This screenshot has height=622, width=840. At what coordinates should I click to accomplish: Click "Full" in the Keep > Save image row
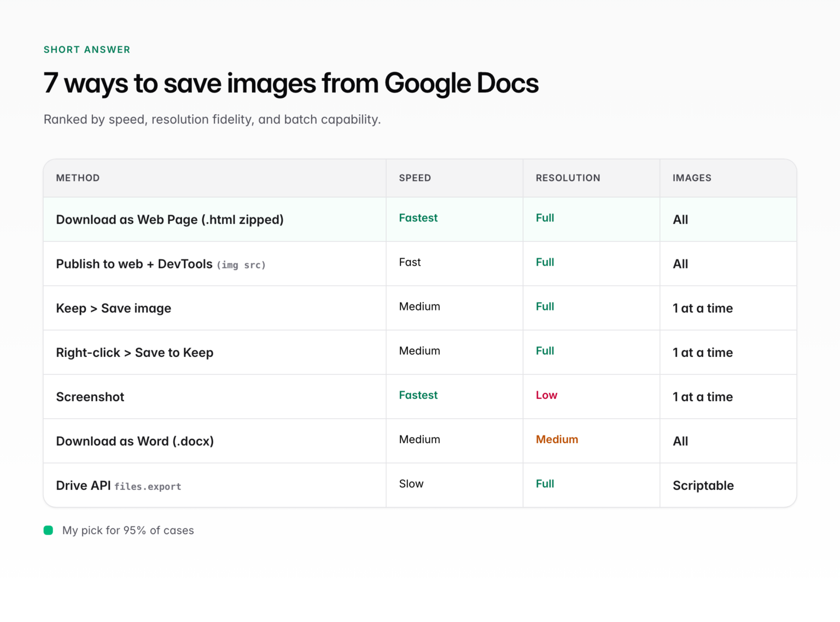pos(545,307)
